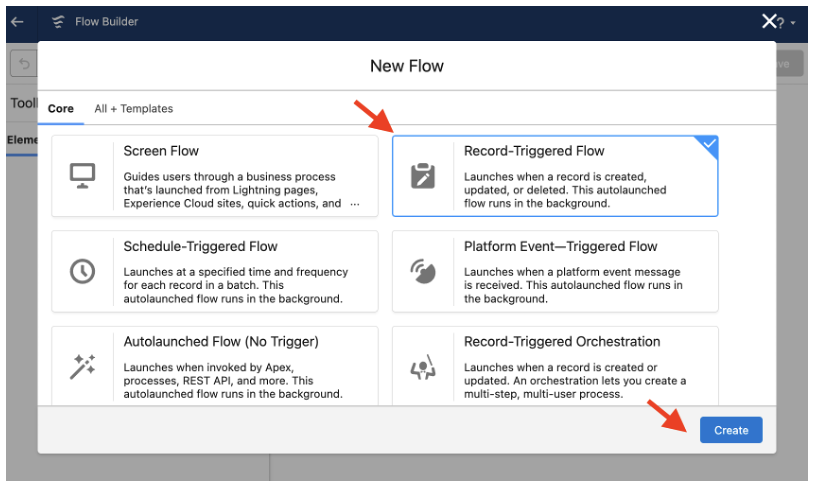Viewport: 816px width, 488px height.
Task: Click Schedule-Triggered Flow description text
Action: click(235, 285)
